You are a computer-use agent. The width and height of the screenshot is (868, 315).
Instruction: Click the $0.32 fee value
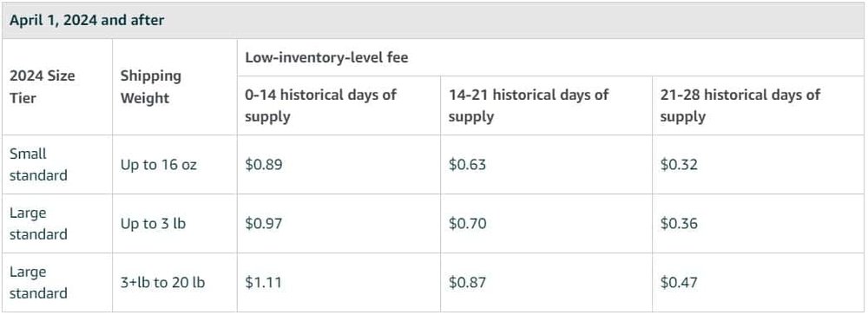(679, 165)
